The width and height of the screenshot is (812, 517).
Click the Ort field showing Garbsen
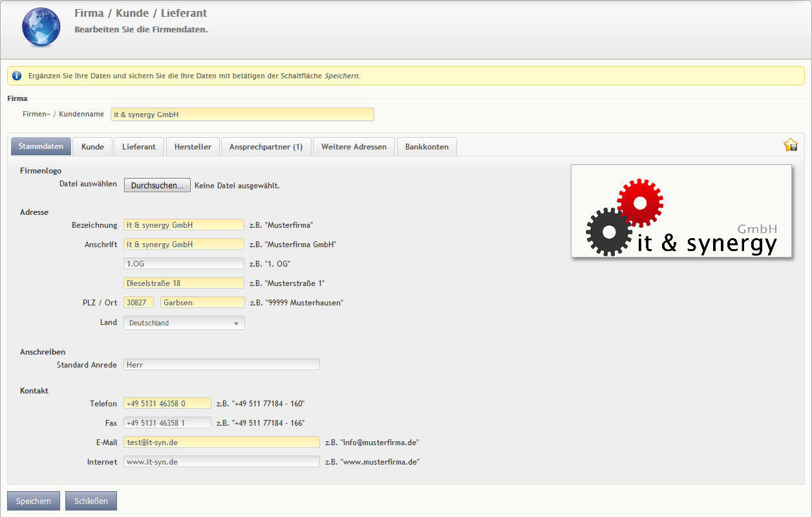(203, 303)
